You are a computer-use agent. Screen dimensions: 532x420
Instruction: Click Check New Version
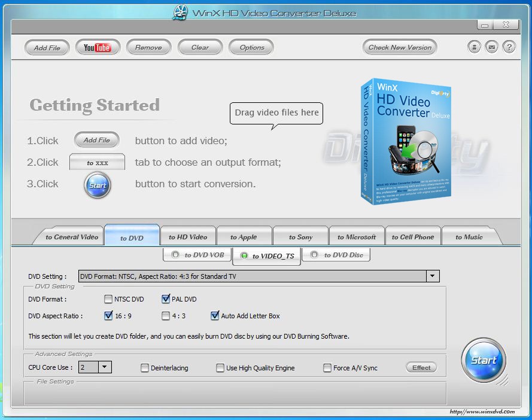[400, 47]
